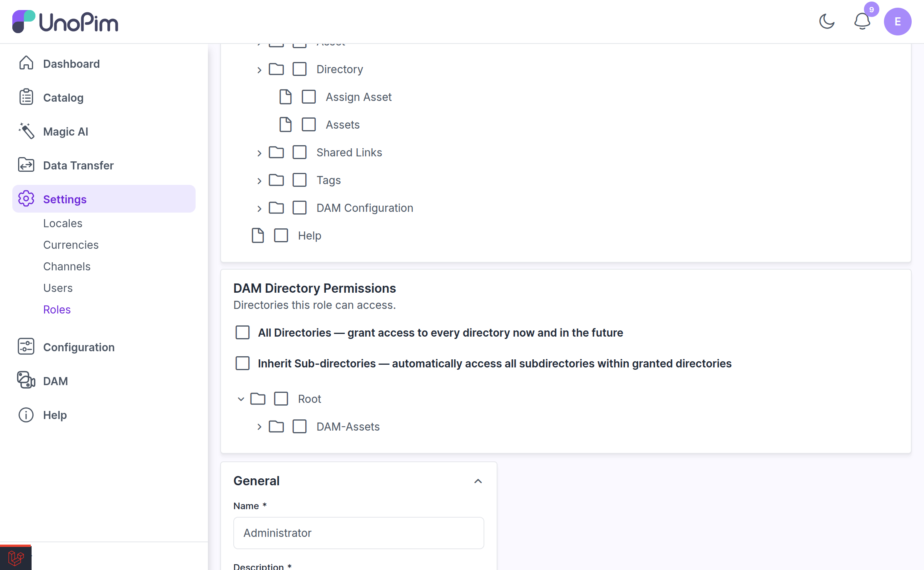Click the Assign Asset file icon
Image resolution: width=924 pixels, height=570 pixels.
[x=286, y=97]
